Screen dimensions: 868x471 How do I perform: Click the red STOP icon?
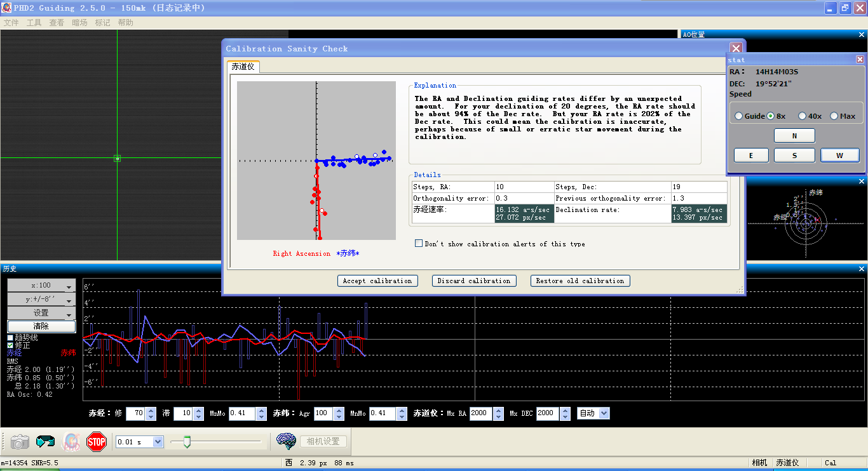click(x=96, y=442)
